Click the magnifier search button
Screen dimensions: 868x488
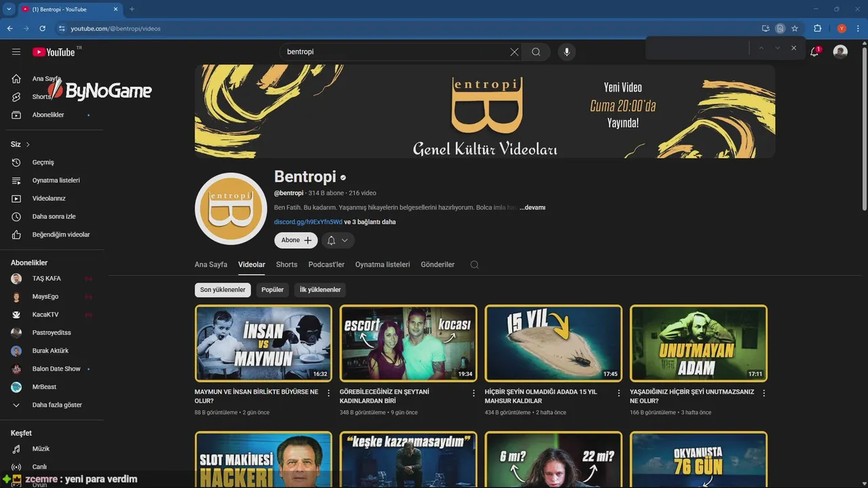pyautogui.click(x=536, y=52)
